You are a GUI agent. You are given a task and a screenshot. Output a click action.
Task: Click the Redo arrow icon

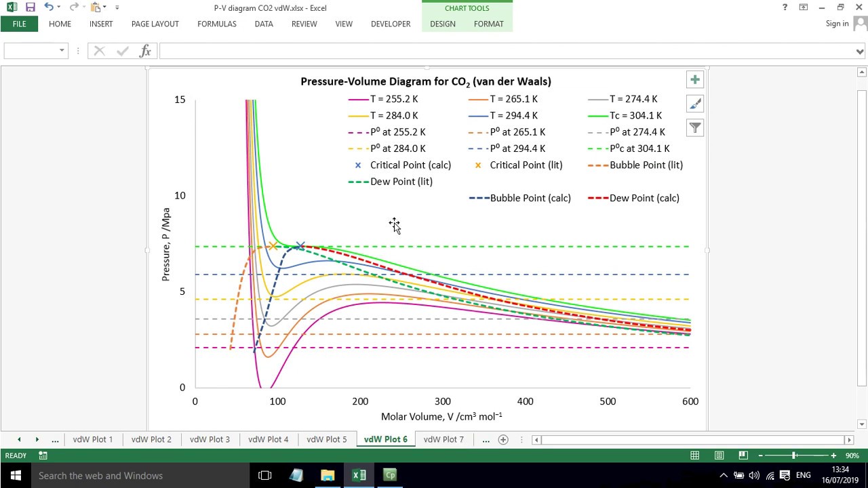pyautogui.click(x=74, y=7)
